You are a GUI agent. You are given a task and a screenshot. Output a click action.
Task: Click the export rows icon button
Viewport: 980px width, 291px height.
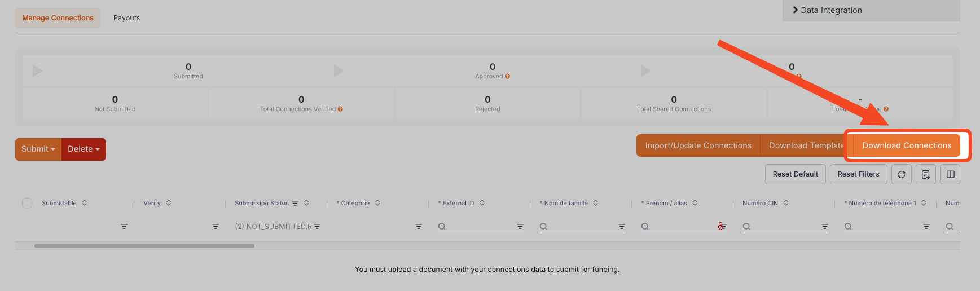926,174
